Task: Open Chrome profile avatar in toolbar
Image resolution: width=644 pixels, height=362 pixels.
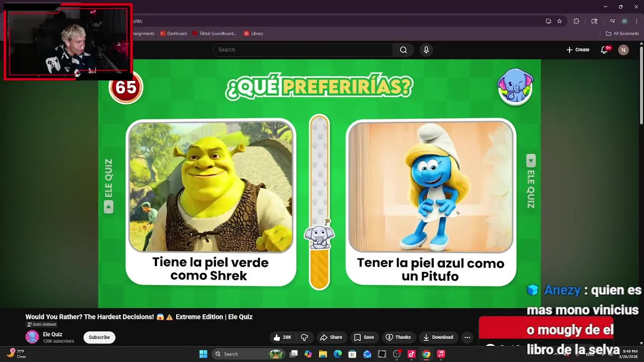Action: pos(624,21)
